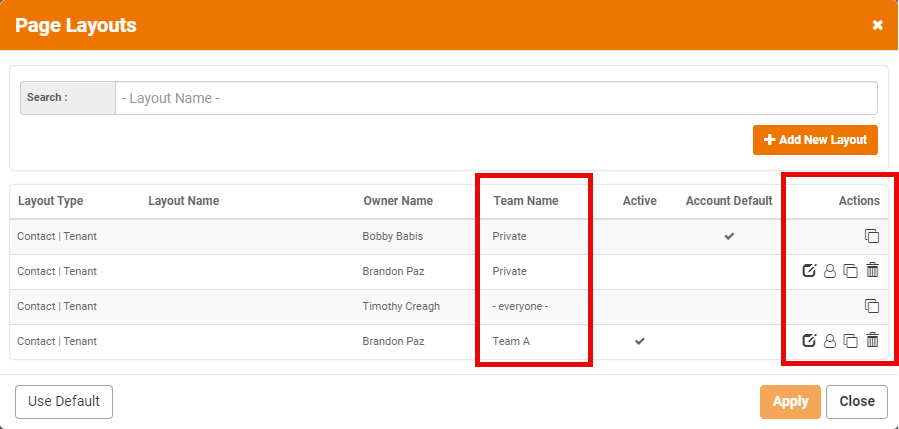
Task: Close the dialog using the Close button
Action: click(857, 401)
